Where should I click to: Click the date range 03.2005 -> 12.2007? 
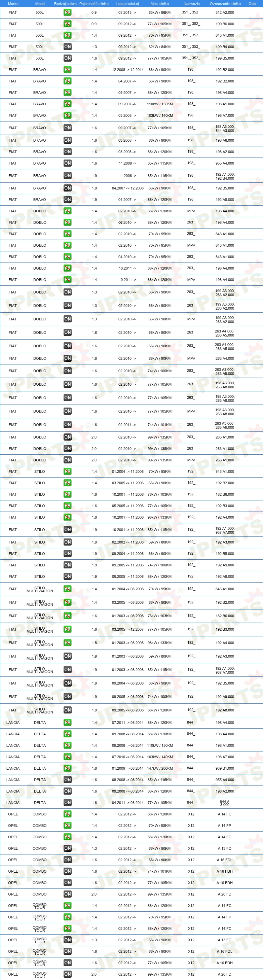coord(128,629)
